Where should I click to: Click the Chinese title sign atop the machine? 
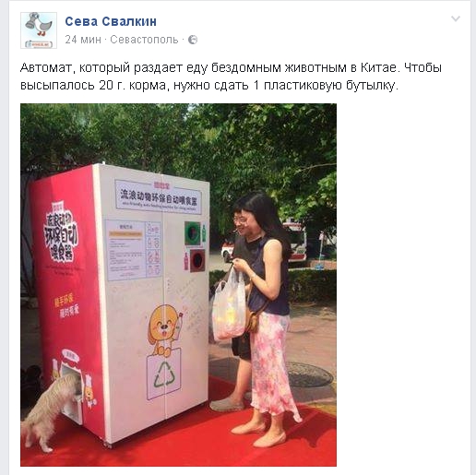click(x=159, y=196)
